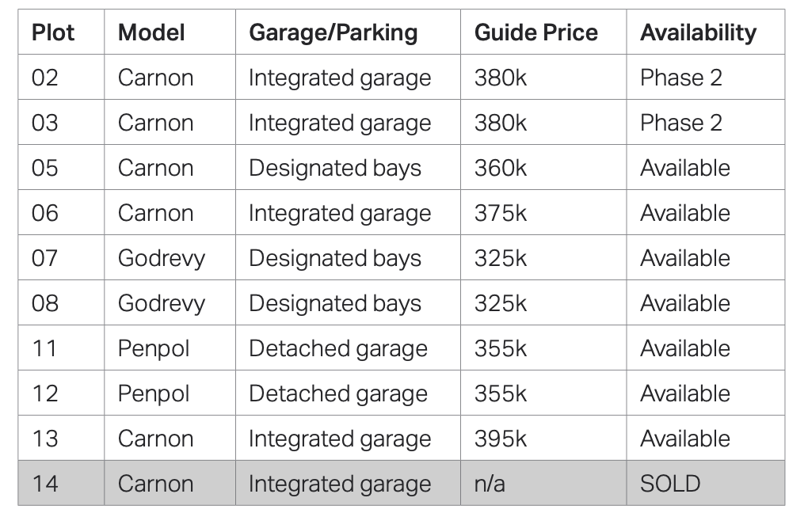The width and height of the screenshot is (808, 532).
Task: Click the plot number 02 cell
Action: (45, 78)
